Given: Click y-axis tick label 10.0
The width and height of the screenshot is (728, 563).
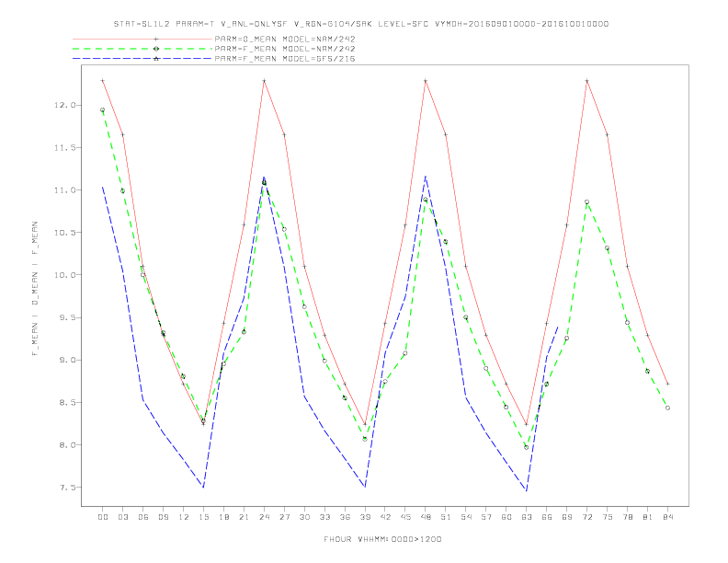Looking at the screenshot, I should tap(64, 275).
